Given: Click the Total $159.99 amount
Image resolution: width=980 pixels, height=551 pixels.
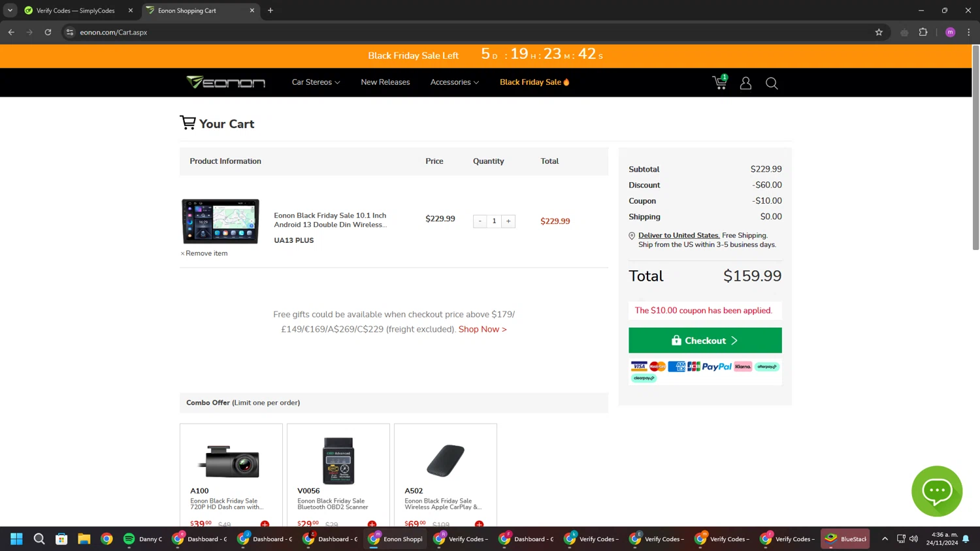Looking at the screenshot, I should point(752,276).
